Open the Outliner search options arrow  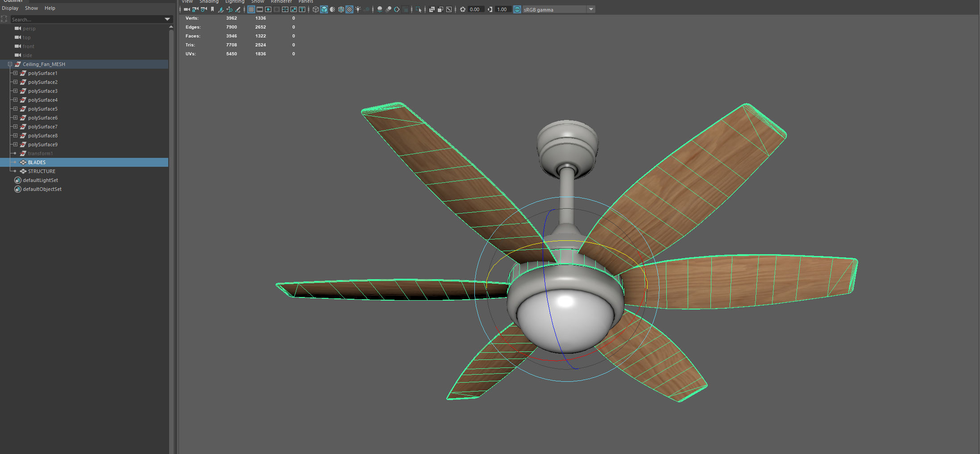click(167, 19)
